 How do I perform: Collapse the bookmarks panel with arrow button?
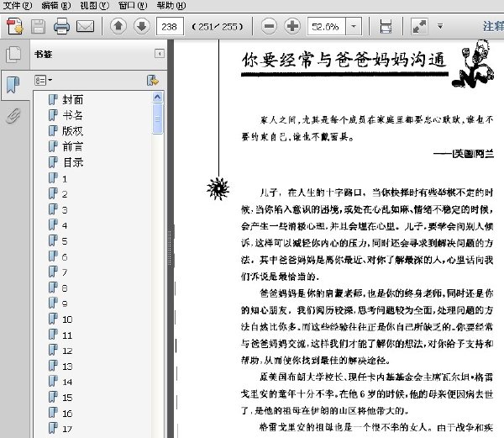click(x=160, y=53)
